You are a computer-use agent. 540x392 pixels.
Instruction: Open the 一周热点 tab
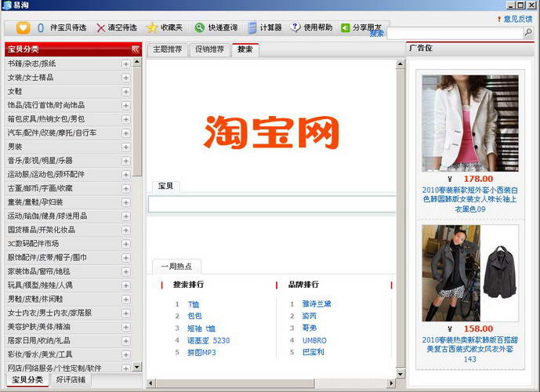pyautogui.click(x=176, y=267)
